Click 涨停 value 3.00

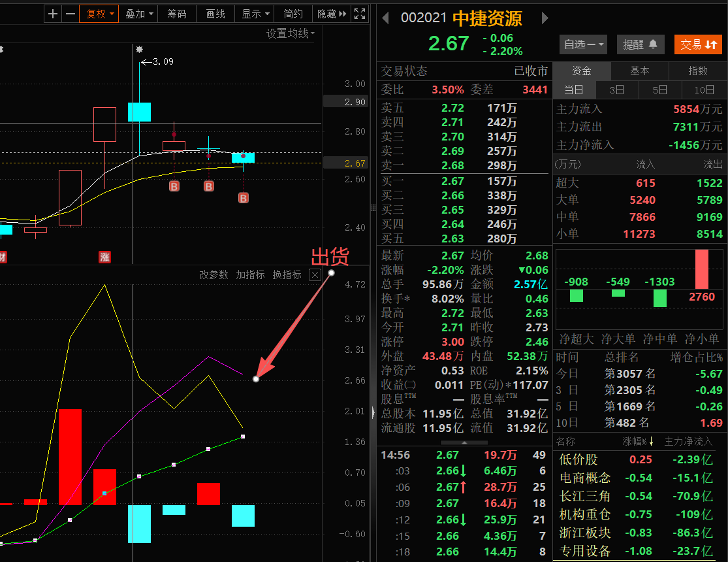pos(452,342)
